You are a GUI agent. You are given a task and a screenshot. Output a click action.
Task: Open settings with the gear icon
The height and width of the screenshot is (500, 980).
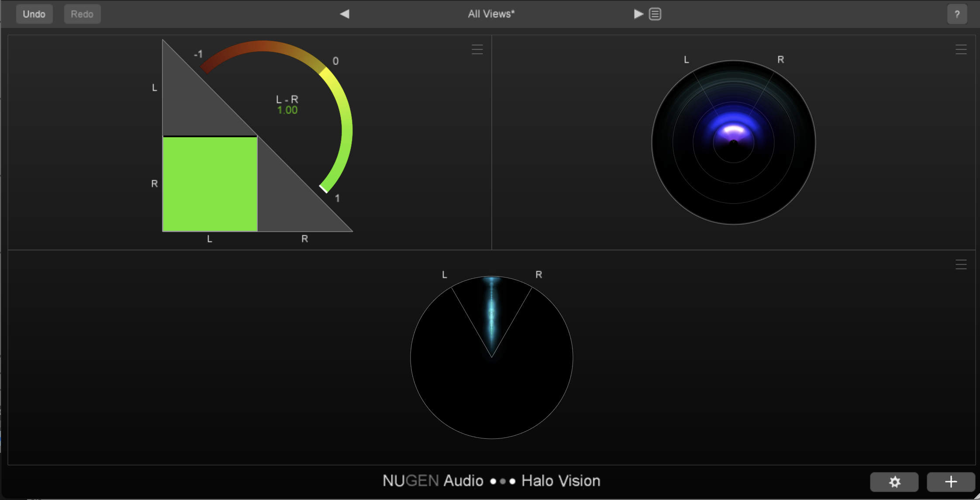(894, 482)
